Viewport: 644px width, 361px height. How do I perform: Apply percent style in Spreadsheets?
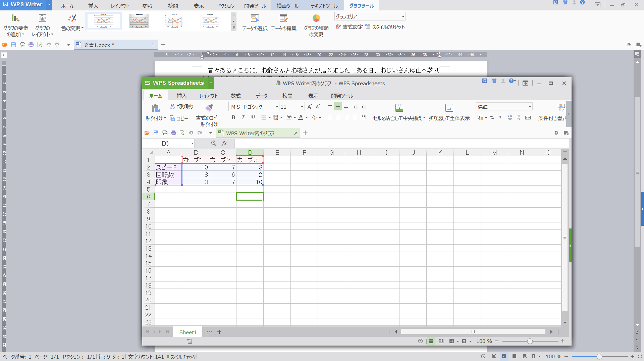[492, 117]
